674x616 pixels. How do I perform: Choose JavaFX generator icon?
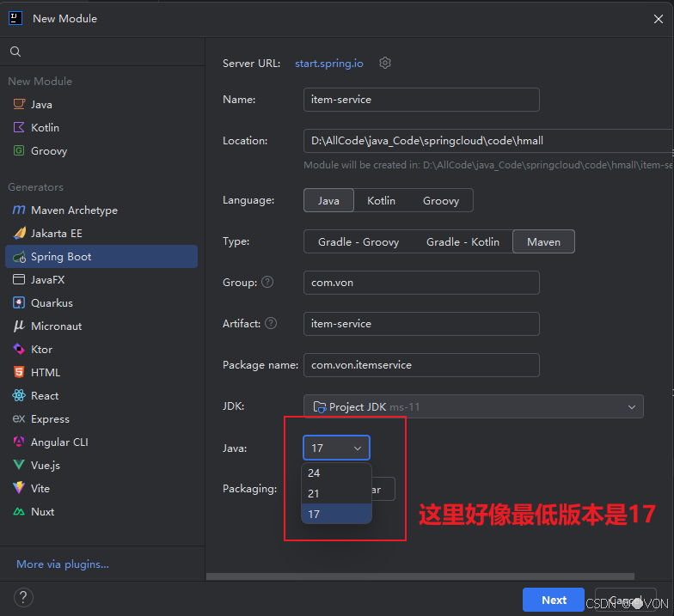(19, 280)
